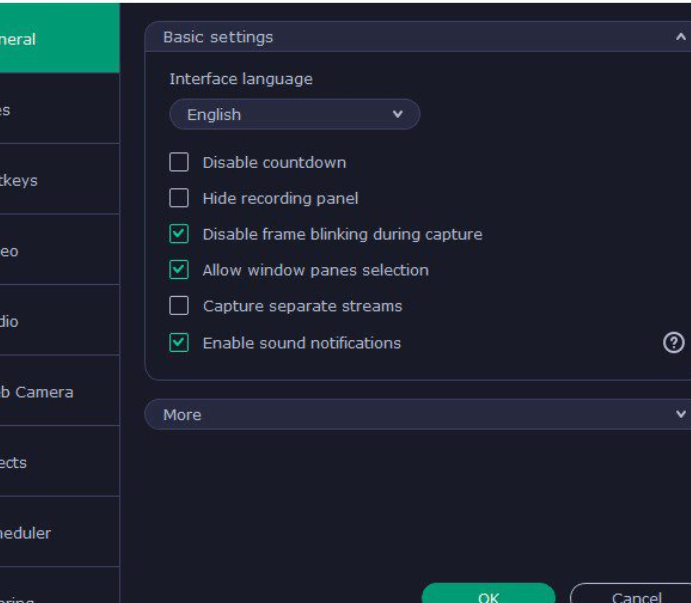Open the Scheduler settings tab
Image resolution: width=691 pixels, height=603 pixels.
click(x=59, y=532)
